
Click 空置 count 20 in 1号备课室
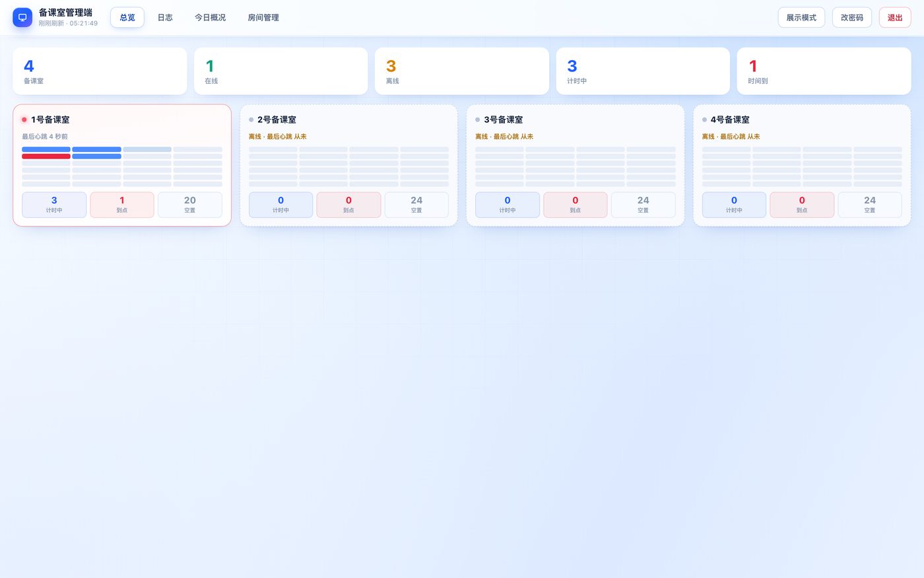[190, 205]
